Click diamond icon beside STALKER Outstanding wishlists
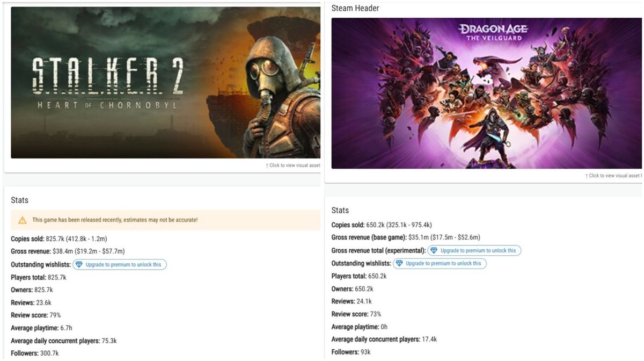 pos(79,265)
